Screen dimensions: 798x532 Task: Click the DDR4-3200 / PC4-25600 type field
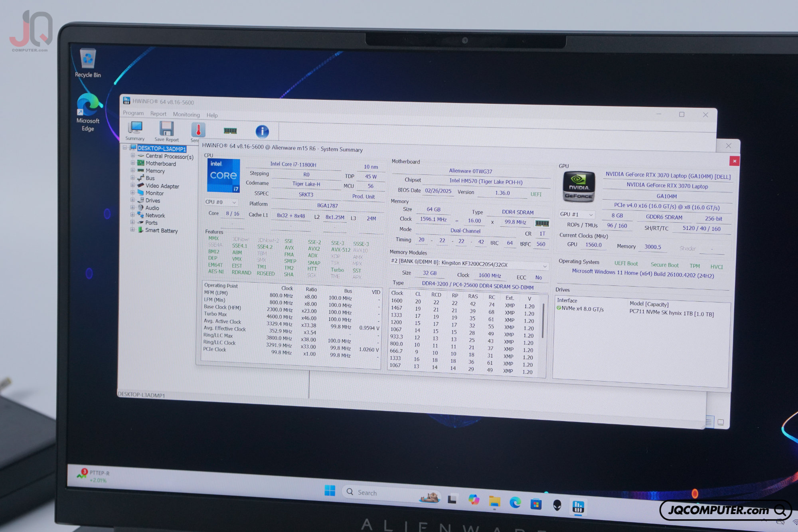click(x=478, y=285)
